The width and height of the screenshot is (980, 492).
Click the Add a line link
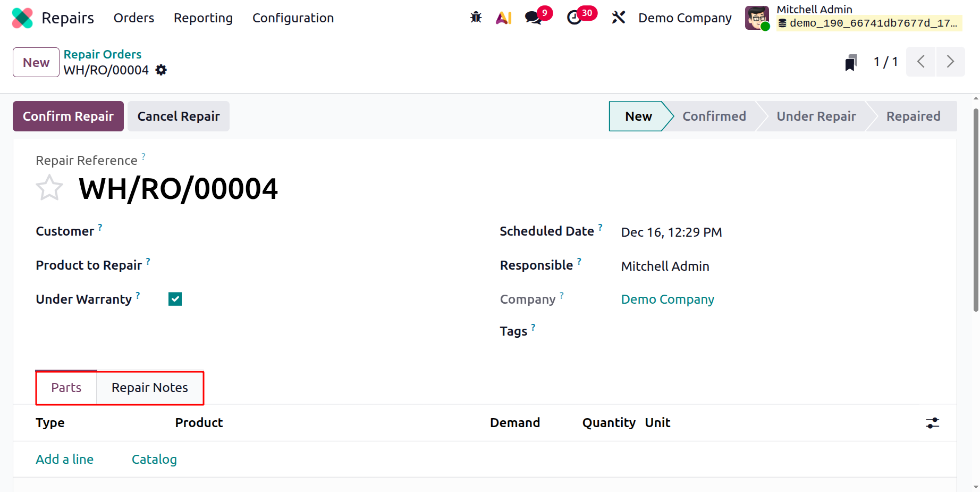[64, 459]
